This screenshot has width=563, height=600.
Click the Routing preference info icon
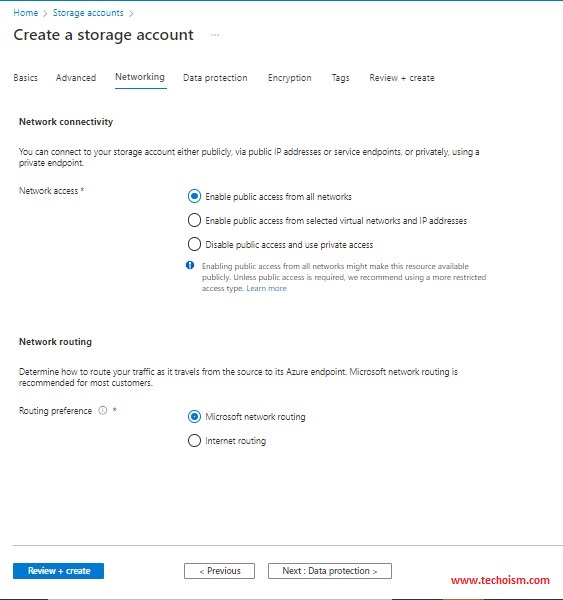[103, 410]
